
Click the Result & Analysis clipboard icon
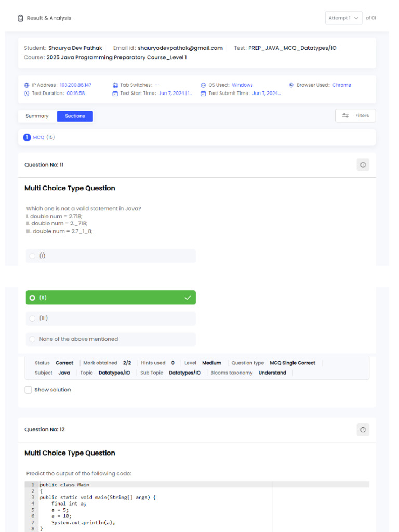(x=20, y=18)
